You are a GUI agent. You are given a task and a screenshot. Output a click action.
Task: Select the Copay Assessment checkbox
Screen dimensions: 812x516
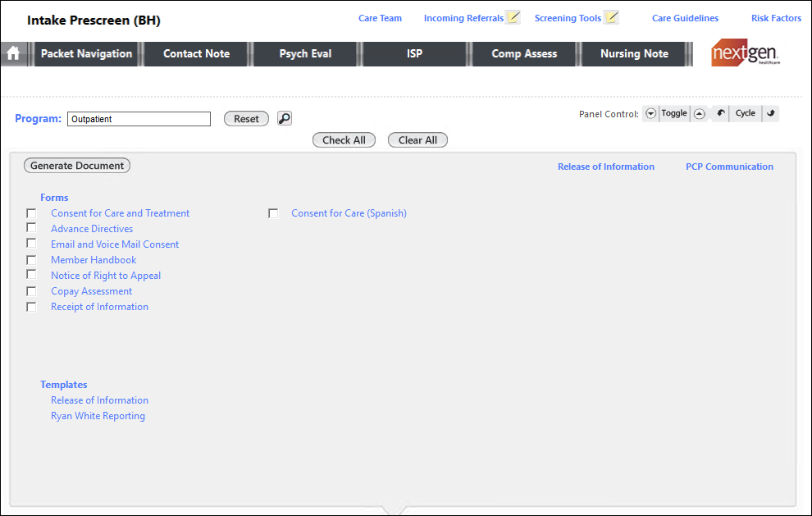[31, 291]
